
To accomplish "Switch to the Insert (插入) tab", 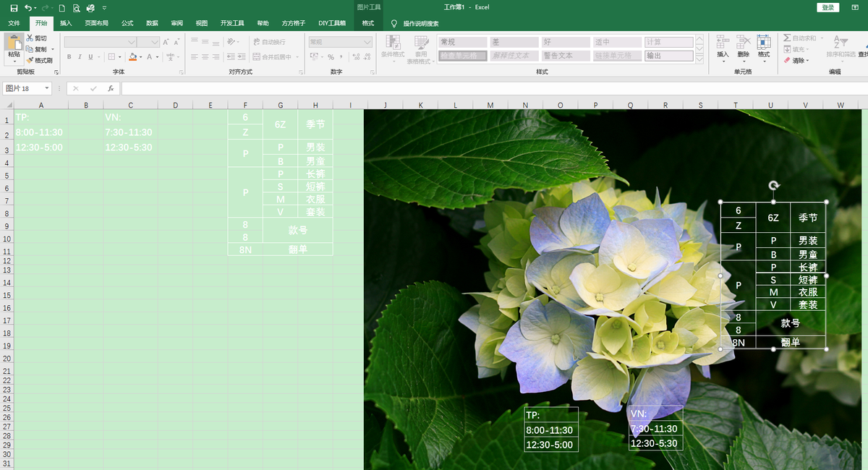I will point(66,23).
